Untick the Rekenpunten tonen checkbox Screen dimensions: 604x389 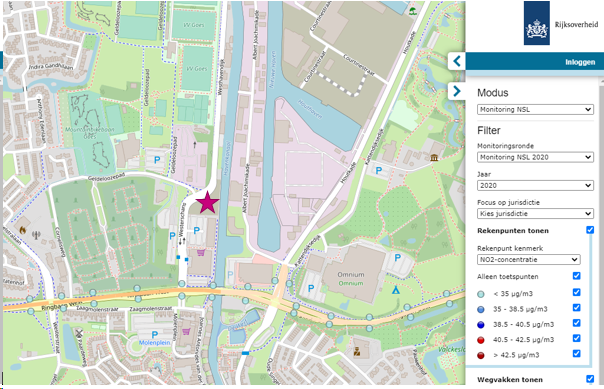[590, 230]
